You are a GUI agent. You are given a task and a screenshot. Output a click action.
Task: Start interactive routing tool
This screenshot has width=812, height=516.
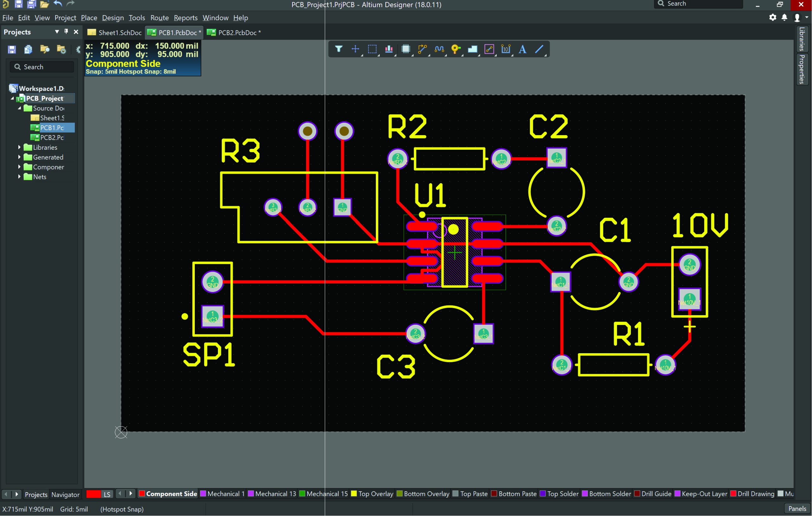click(422, 49)
